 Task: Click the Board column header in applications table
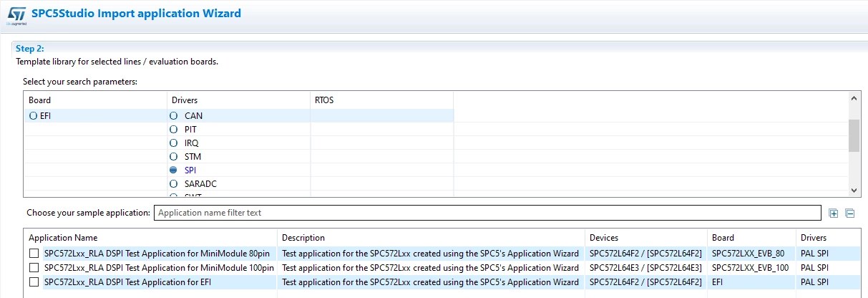751,238
